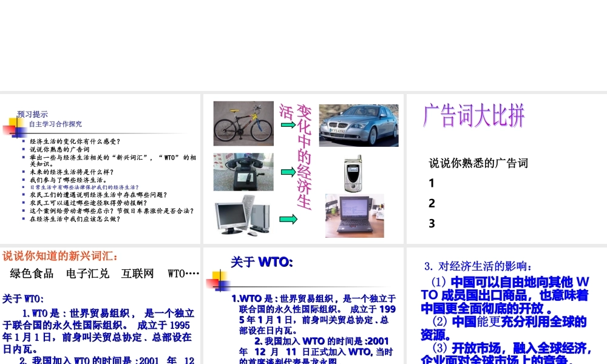Click heading 3. 对经济生活的影响:

click(478, 266)
